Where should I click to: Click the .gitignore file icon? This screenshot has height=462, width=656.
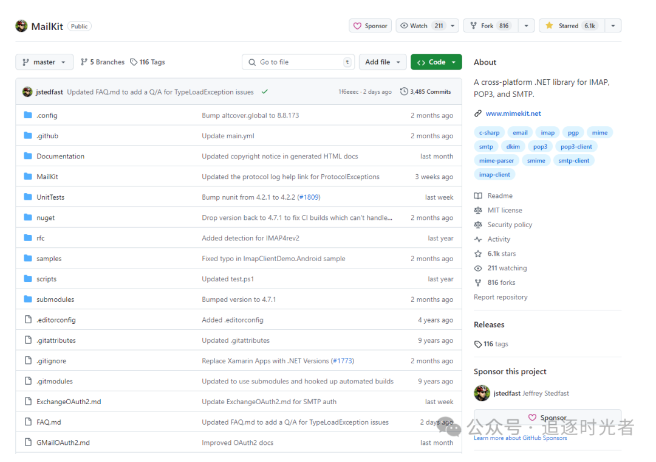pyautogui.click(x=28, y=360)
